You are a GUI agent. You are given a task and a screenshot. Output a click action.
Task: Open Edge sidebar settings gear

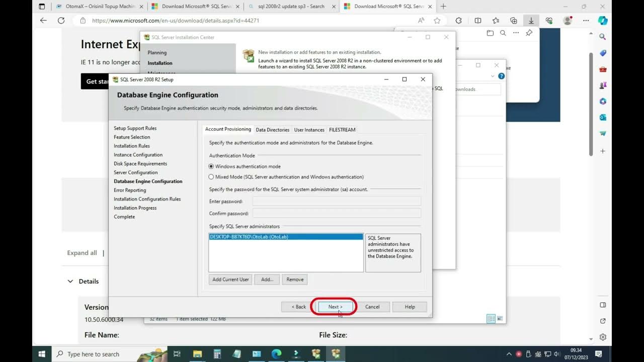point(603,337)
